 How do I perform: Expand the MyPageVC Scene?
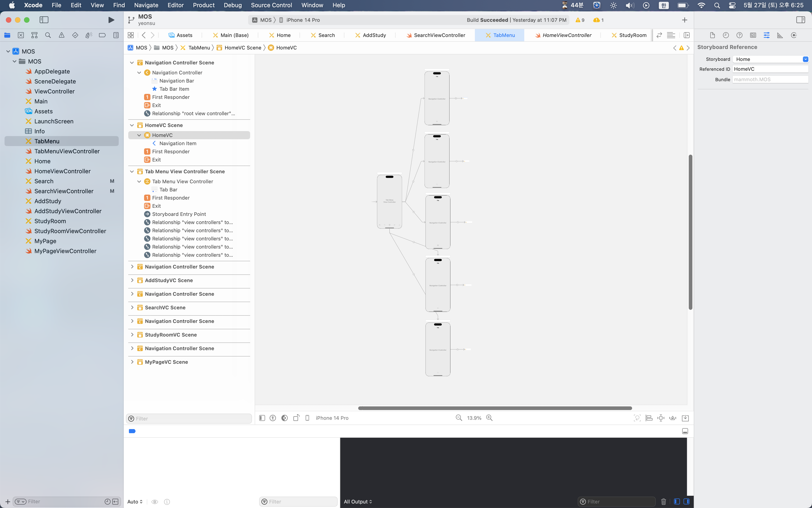pyautogui.click(x=132, y=362)
